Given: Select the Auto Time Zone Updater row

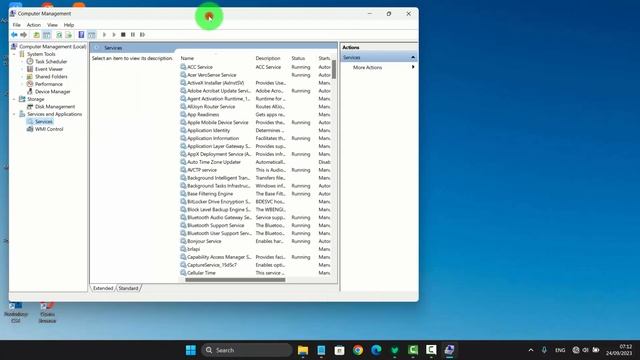Looking at the screenshot, I should pos(255,162).
